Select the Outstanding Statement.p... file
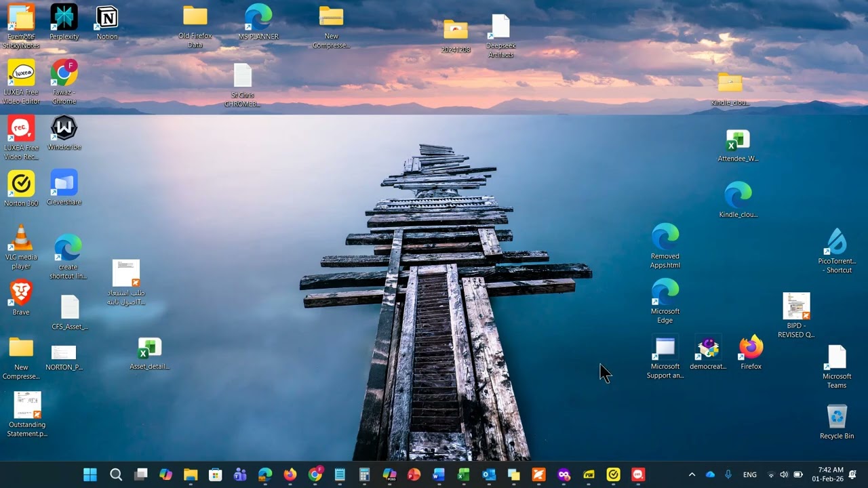 27,414
